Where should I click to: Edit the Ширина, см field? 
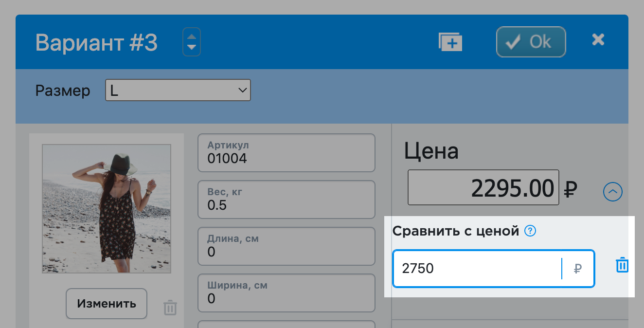[286, 293]
